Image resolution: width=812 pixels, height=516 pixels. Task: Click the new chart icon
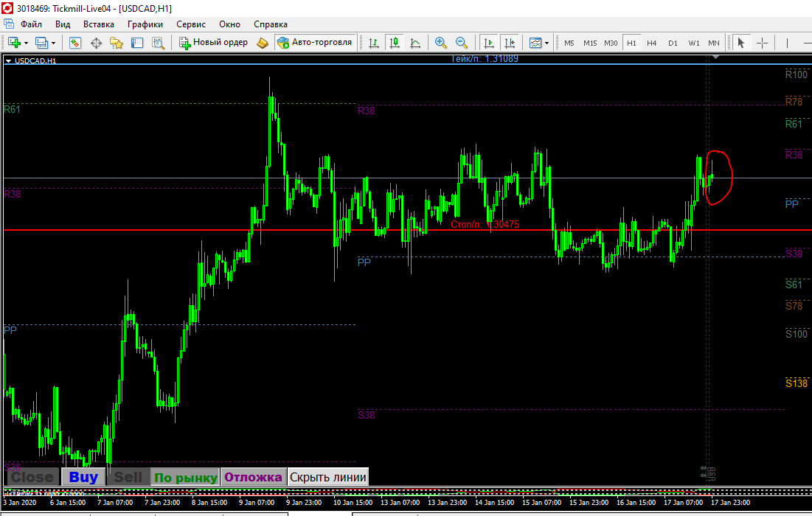point(14,43)
